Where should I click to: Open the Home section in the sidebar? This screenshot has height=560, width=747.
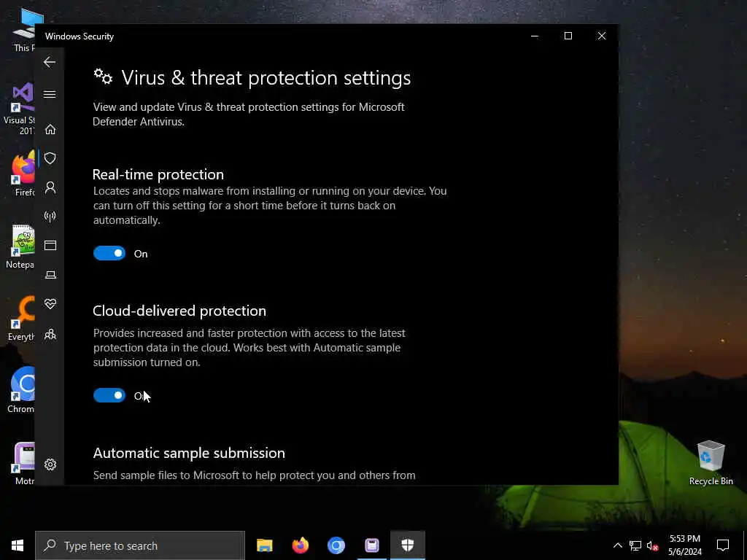tap(50, 130)
